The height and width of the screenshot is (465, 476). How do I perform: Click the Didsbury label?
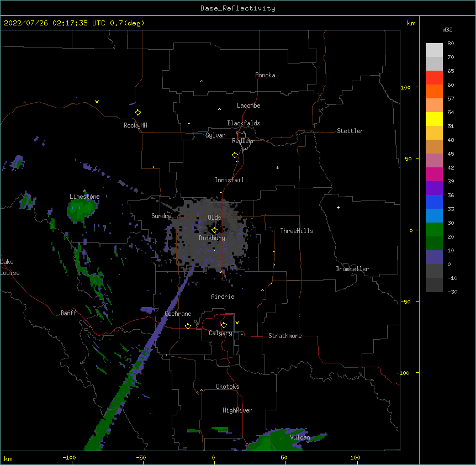pyautogui.click(x=212, y=238)
